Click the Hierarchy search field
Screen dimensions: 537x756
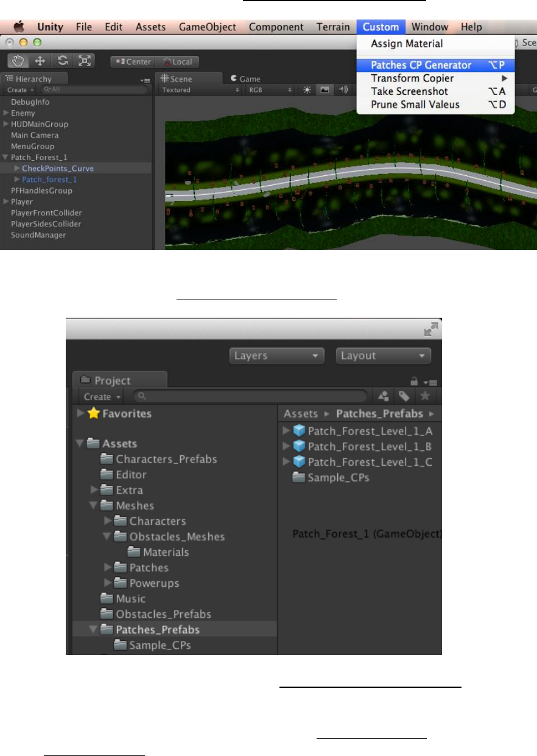[94, 90]
